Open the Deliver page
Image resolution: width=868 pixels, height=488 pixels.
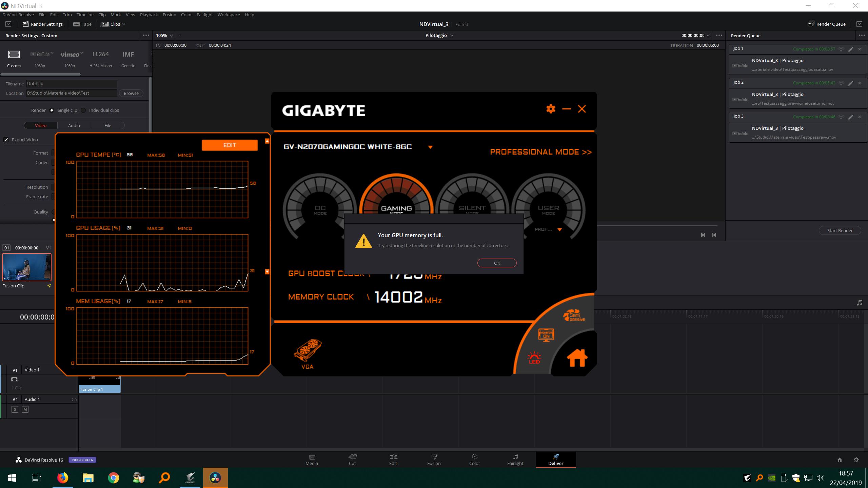556,460
